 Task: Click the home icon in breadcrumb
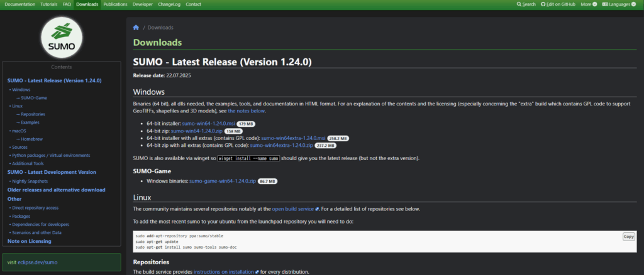pyautogui.click(x=136, y=28)
